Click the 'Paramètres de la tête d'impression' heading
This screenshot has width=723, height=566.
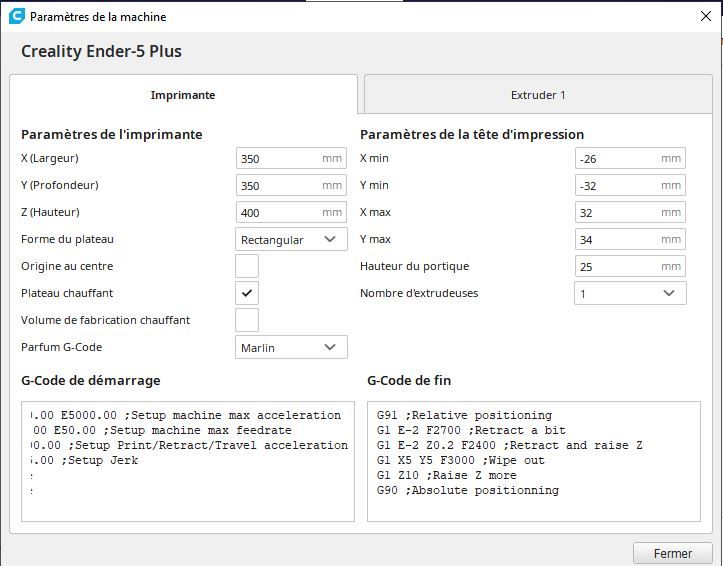472,135
